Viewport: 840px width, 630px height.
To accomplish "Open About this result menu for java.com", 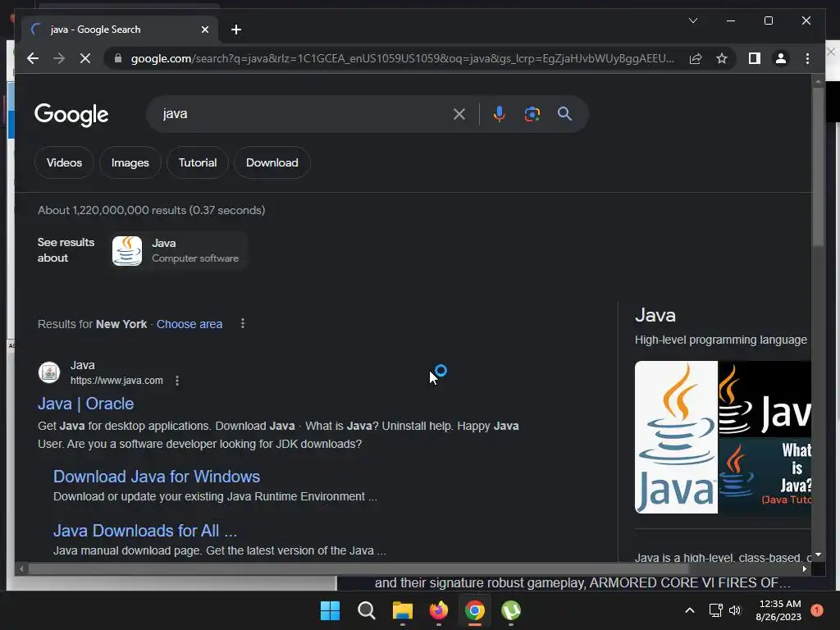I will tap(177, 381).
